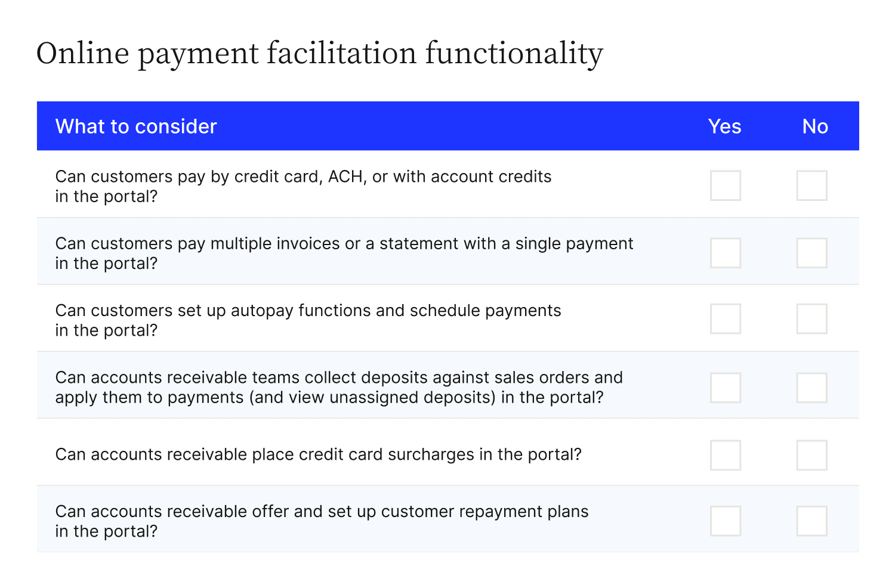The image size is (895, 588).
Task: Tick Yes for multiple invoices single payment
Action: tap(726, 253)
